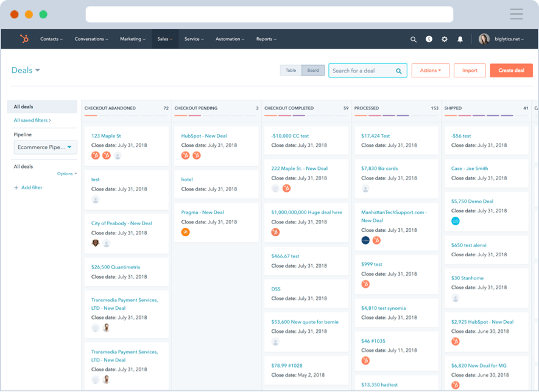539x392 pixels.
Task: Click the grey contact avatar on test card
Action: 96,200
